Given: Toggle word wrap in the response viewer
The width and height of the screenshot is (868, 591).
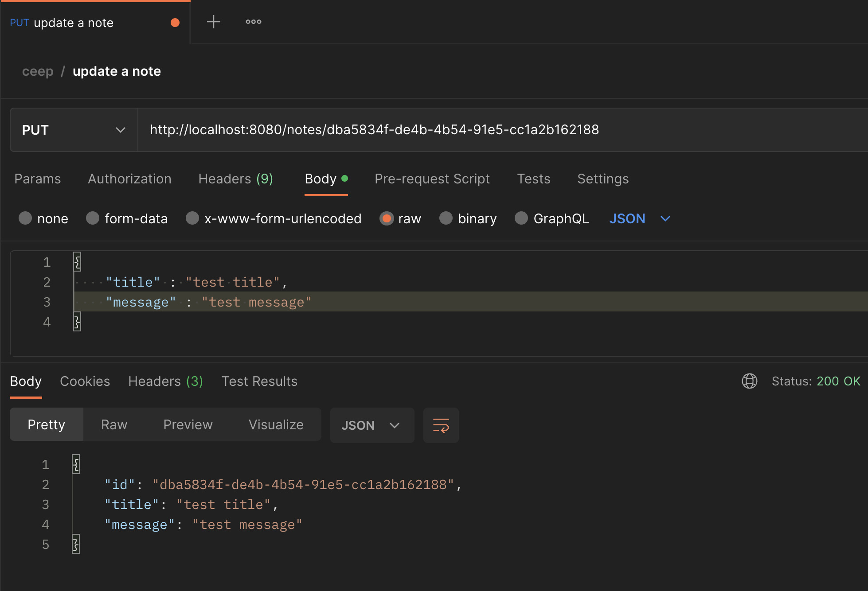Looking at the screenshot, I should point(441,425).
